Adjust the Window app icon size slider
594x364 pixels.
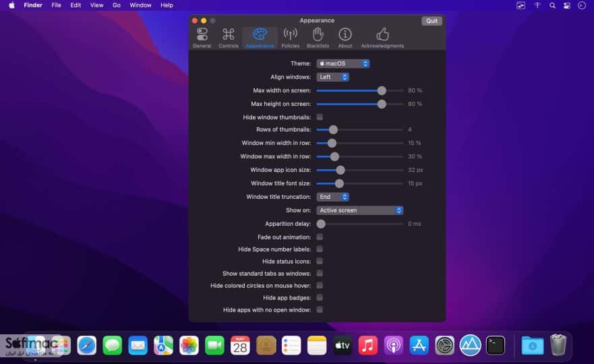click(359, 170)
